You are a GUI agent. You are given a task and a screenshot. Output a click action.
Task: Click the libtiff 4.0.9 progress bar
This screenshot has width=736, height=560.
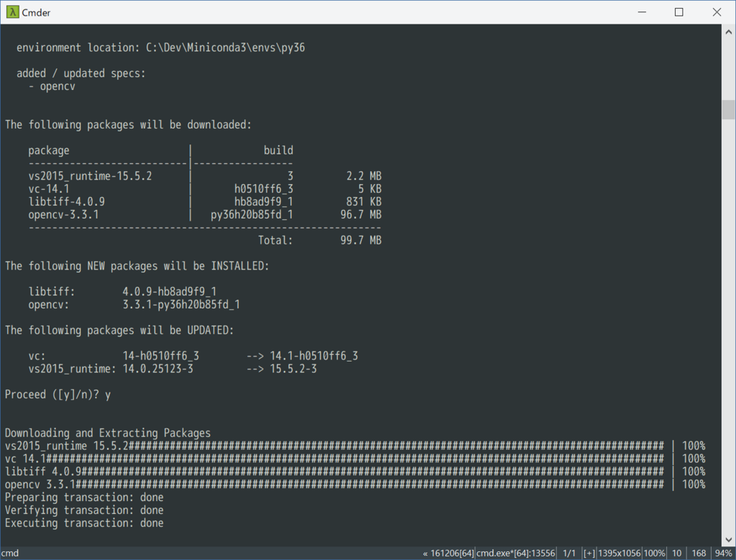tap(373, 472)
